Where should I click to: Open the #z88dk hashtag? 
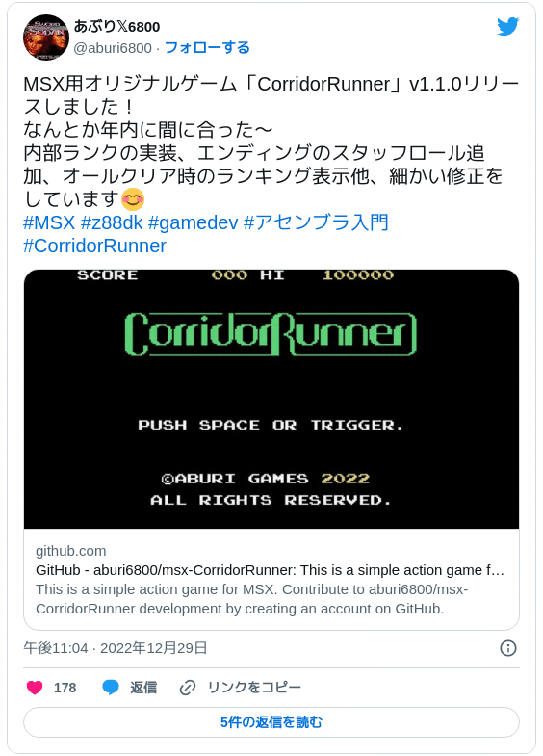pyautogui.click(x=112, y=222)
